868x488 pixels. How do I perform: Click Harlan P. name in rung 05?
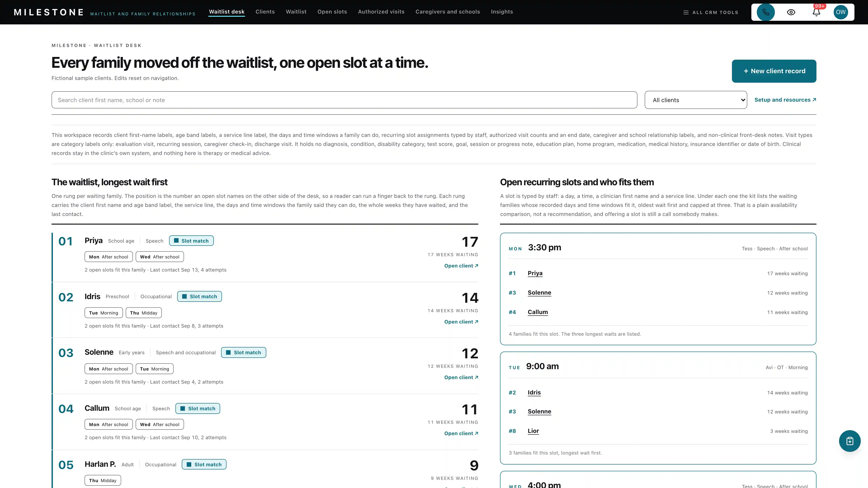100,464
